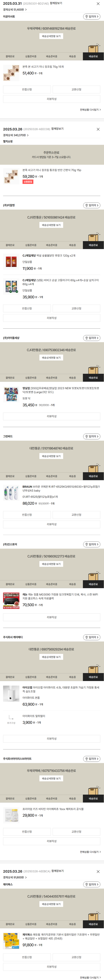Dismiss order 20250326-AEEBCA with X icon
Viewport: 104px width, 980px height.
(98, 871)
